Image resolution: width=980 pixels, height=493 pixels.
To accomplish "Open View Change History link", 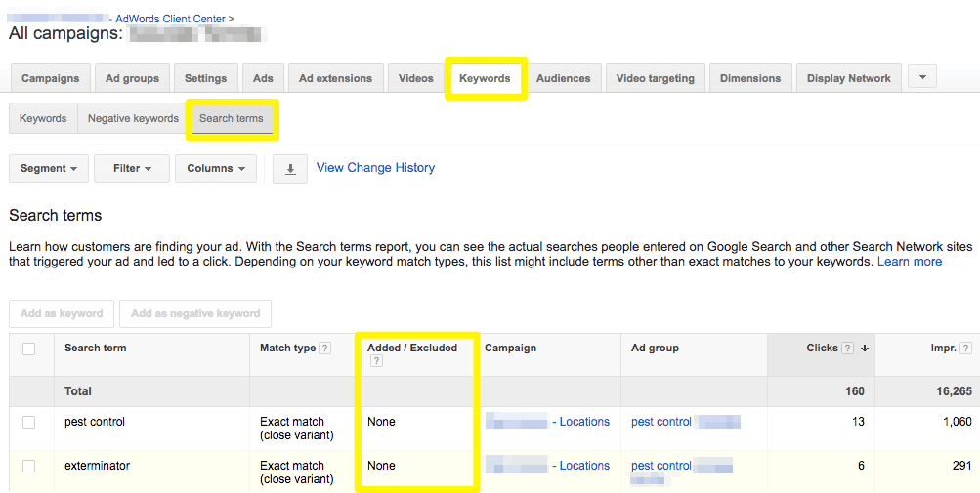I will click(x=375, y=168).
